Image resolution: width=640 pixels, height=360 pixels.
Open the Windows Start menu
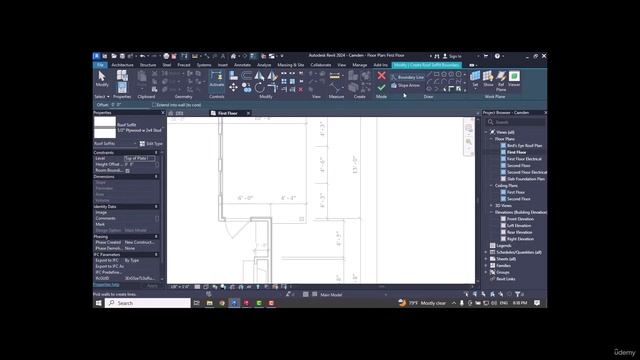pos(98,303)
